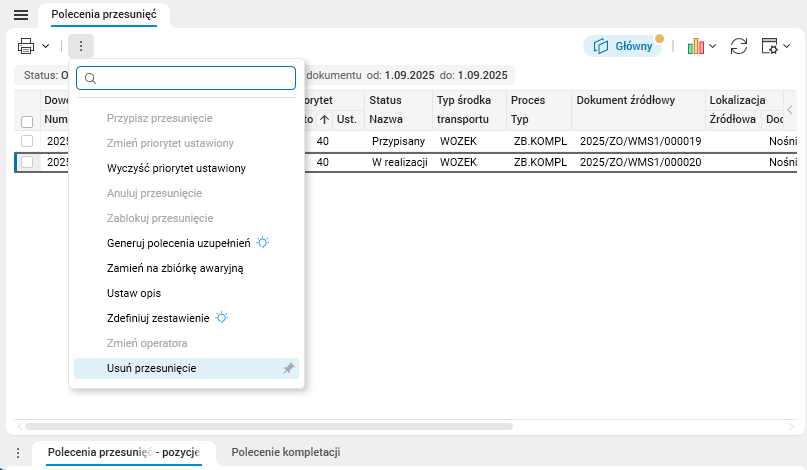Screen dimensions: 807x470
Task: Click the three-dot more actions button
Action: (81, 46)
